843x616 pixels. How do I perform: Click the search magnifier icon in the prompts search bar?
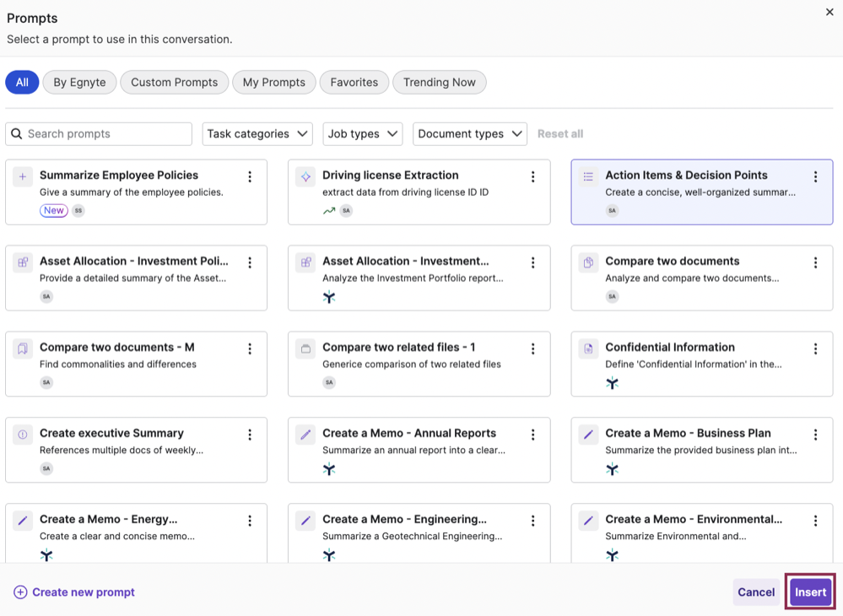[17, 133]
